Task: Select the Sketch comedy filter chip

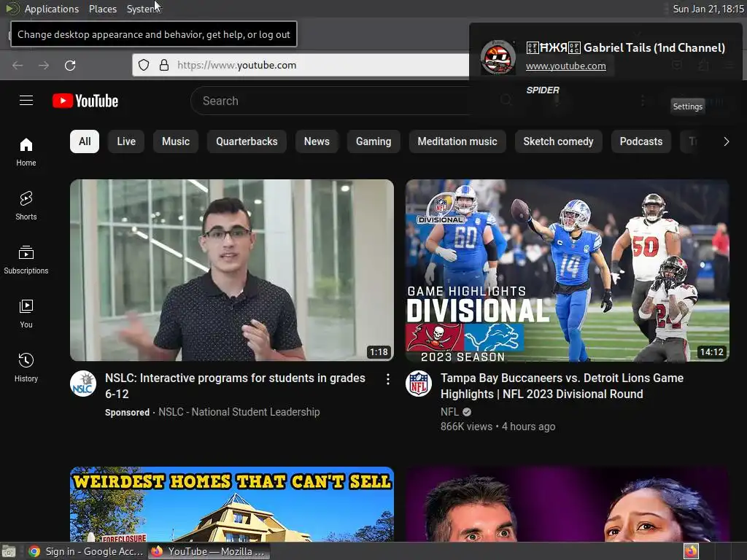Action: click(558, 141)
